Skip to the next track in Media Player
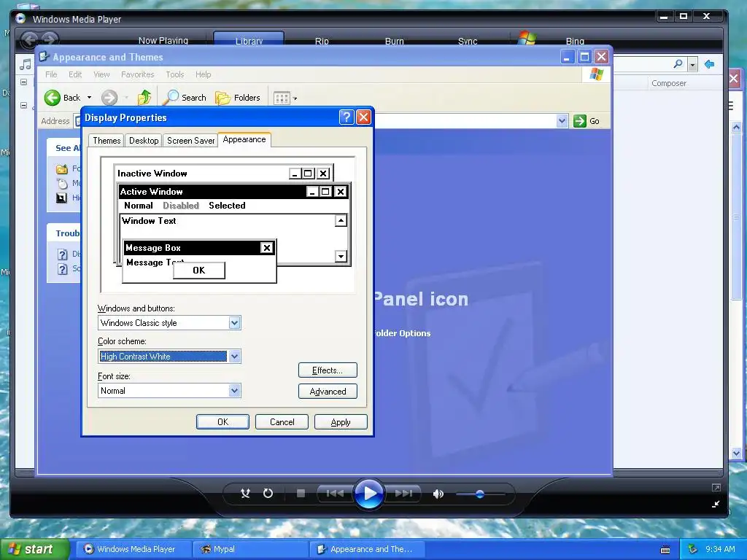The height and width of the screenshot is (560, 747). pos(403,494)
